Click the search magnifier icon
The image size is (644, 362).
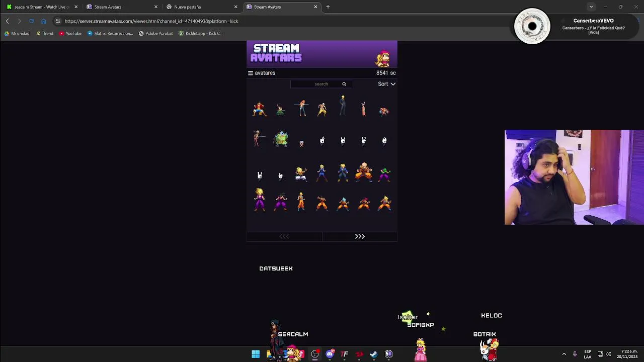pos(344,84)
